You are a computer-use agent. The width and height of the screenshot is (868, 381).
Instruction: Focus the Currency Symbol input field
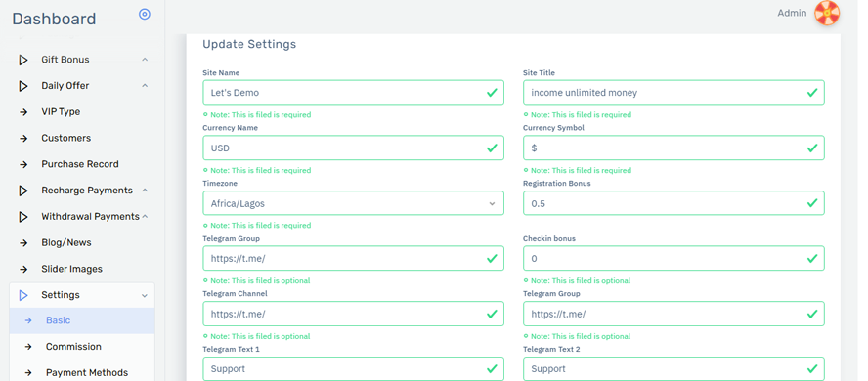point(673,148)
